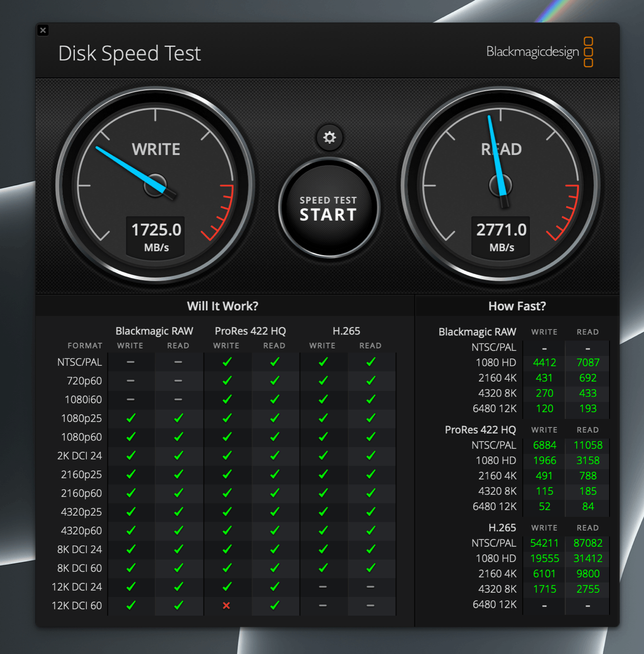The width and height of the screenshot is (644, 654).
Task: Click the WRITE gauge label
Action: pos(156,149)
